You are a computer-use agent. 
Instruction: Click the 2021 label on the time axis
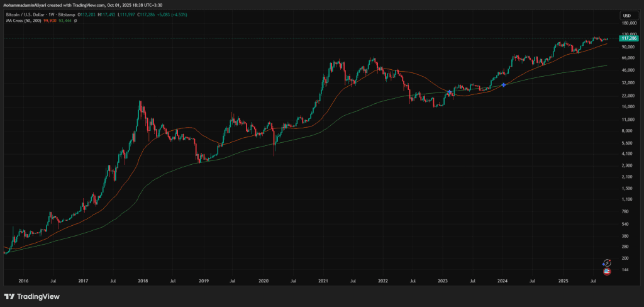(x=323, y=281)
